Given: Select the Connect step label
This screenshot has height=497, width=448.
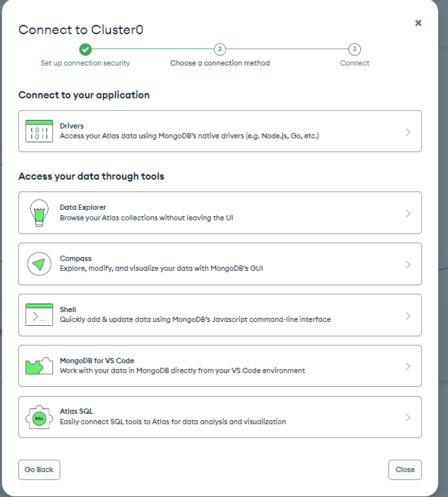Looking at the screenshot, I should click(354, 63).
